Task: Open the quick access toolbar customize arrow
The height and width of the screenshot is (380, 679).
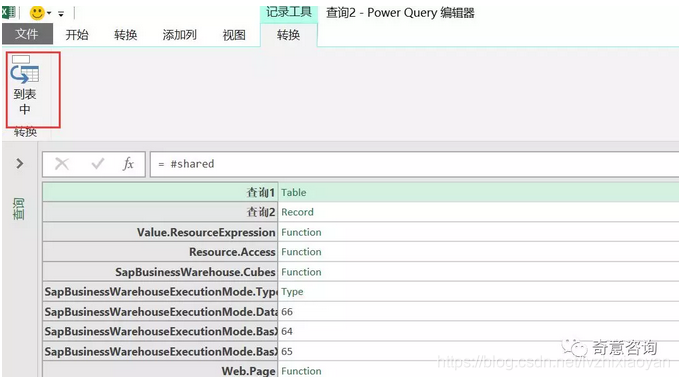Action: click(61, 14)
